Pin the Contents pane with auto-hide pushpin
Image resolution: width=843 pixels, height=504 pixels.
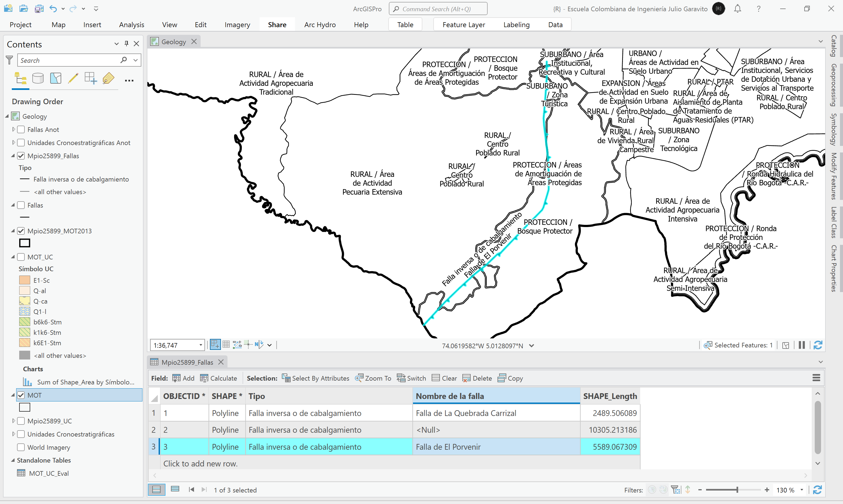pyautogui.click(x=127, y=44)
